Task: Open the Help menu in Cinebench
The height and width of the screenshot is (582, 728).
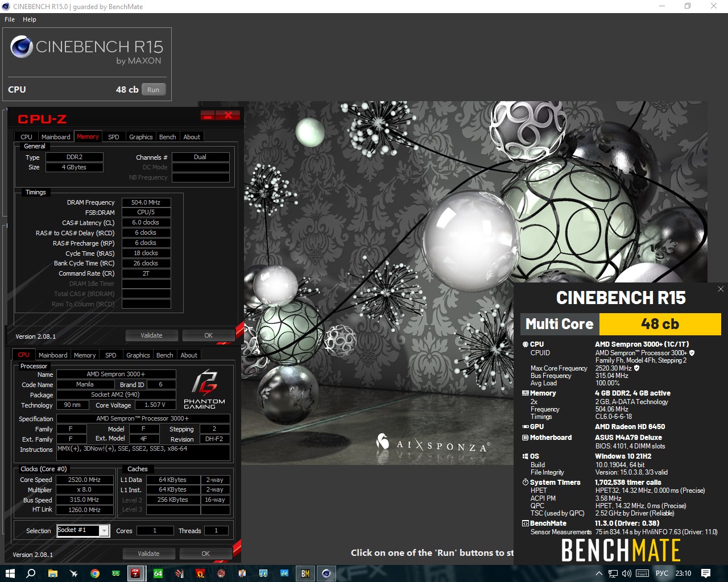Action: (x=30, y=19)
